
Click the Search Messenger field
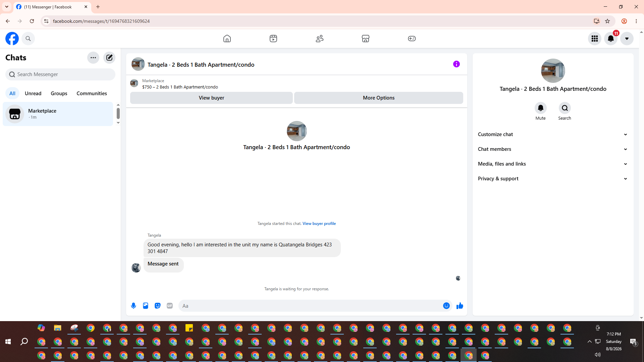pyautogui.click(x=60, y=74)
